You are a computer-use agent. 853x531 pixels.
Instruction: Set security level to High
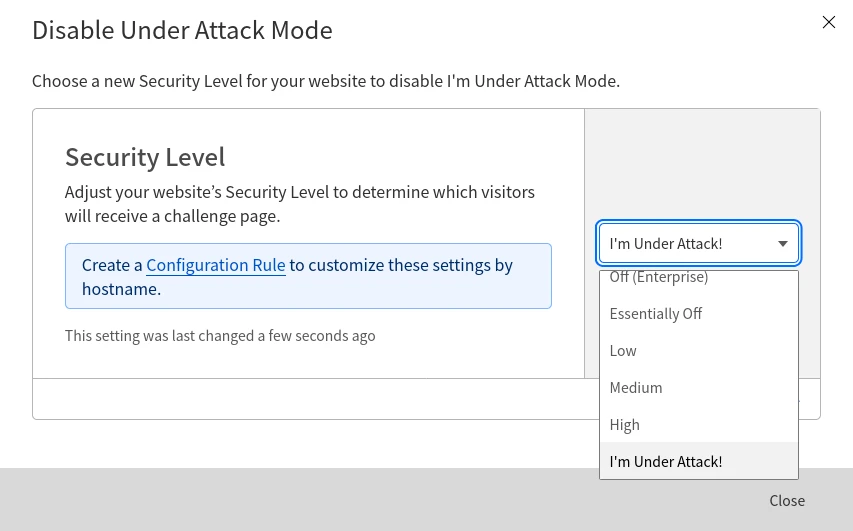(625, 425)
